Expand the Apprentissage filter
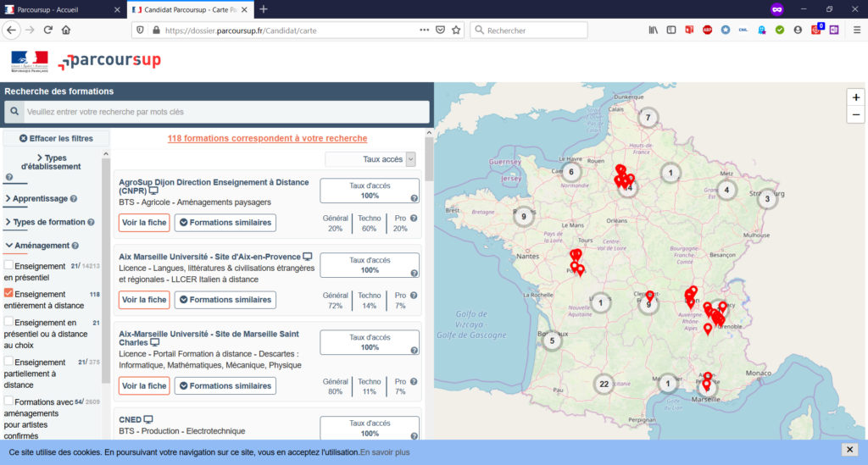The width and height of the screenshot is (868, 465). 36,198
